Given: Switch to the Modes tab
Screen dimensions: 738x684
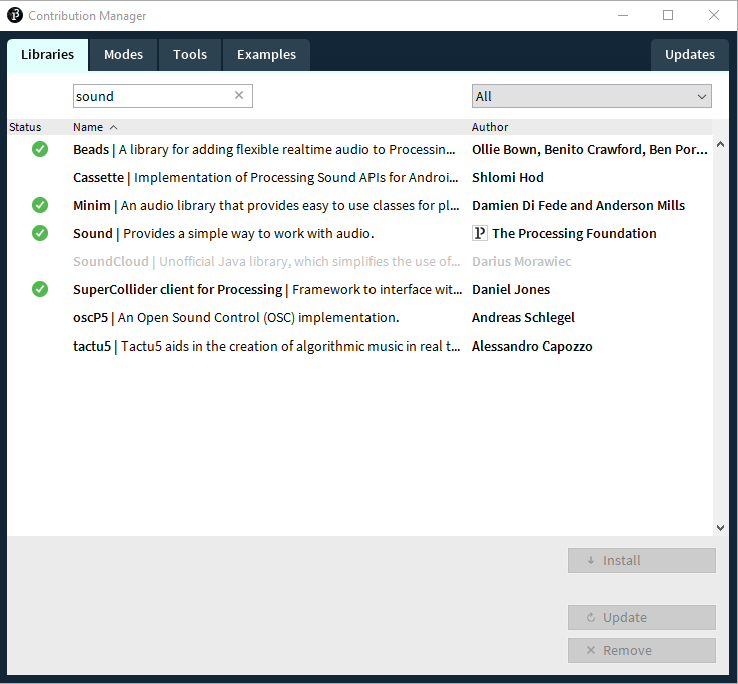Looking at the screenshot, I should (x=123, y=55).
